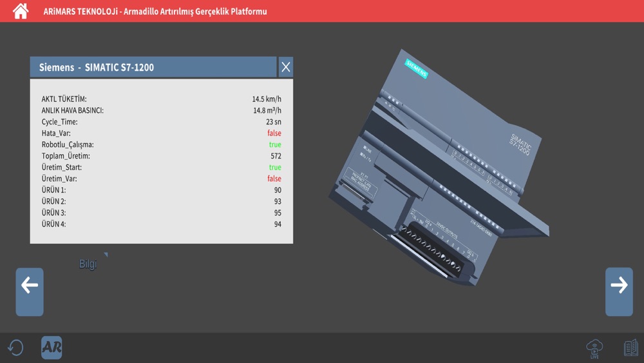Select the ÜRÜN 4 label
644x363 pixels.
click(x=53, y=224)
